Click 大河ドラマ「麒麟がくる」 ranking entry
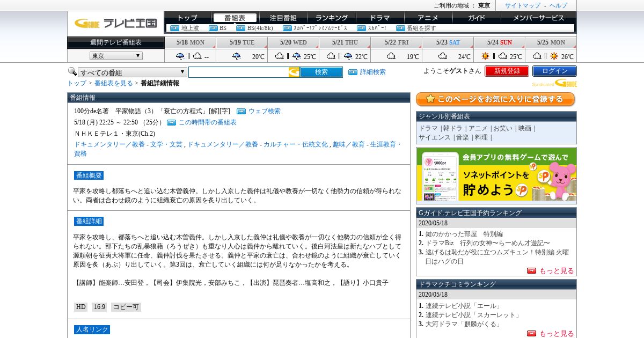Screen dimensions: 644x338 (464, 324)
